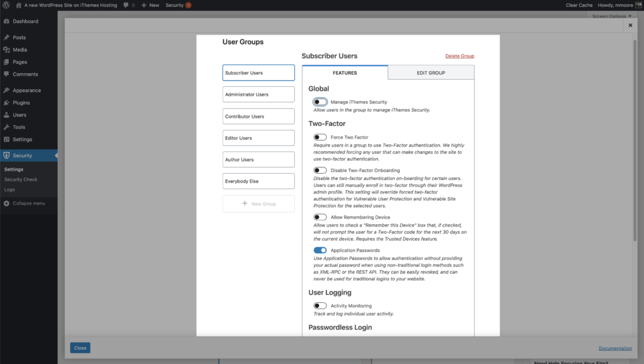Select the Contributor Users group
The width and height of the screenshot is (644, 364).
pyautogui.click(x=258, y=117)
